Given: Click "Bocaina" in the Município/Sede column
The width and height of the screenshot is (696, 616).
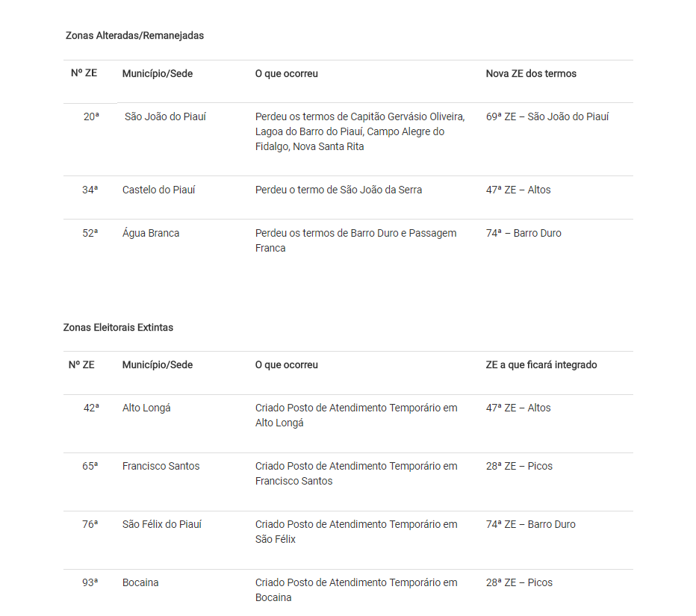Looking at the screenshot, I should [140, 582].
